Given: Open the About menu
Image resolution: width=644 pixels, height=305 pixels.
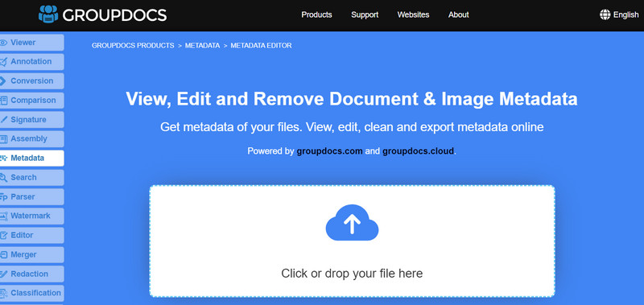Looking at the screenshot, I should [458, 14].
